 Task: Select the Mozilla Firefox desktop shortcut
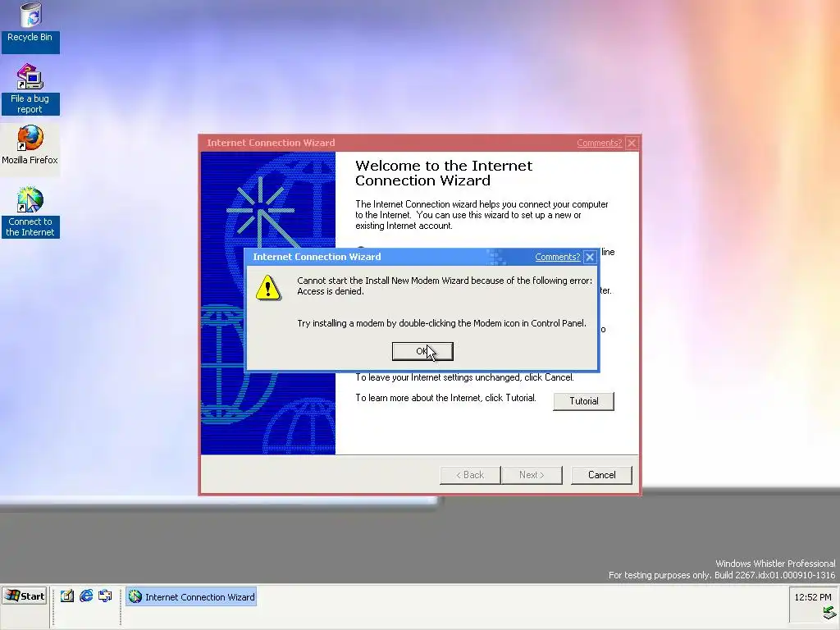(x=30, y=146)
